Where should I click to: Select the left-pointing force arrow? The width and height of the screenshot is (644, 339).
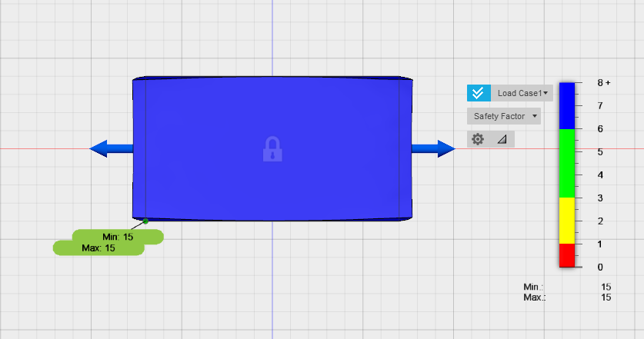point(111,148)
